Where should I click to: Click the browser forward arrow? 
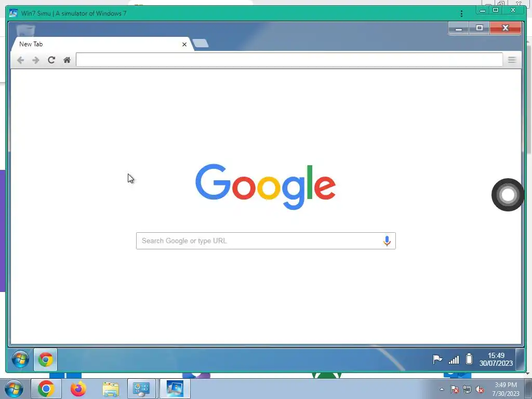point(36,60)
